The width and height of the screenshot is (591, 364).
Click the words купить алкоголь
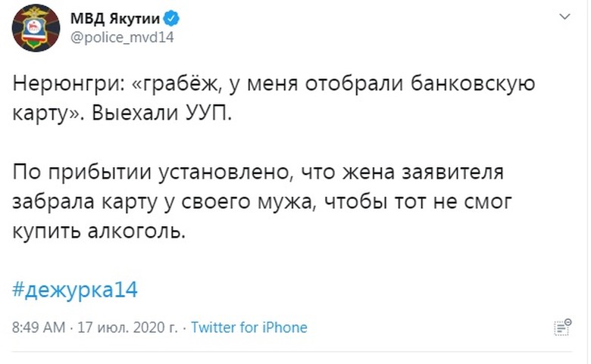98,230
